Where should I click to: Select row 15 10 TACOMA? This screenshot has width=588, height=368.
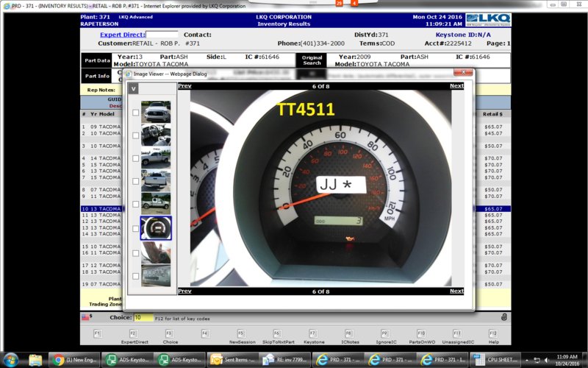point(101,247)
